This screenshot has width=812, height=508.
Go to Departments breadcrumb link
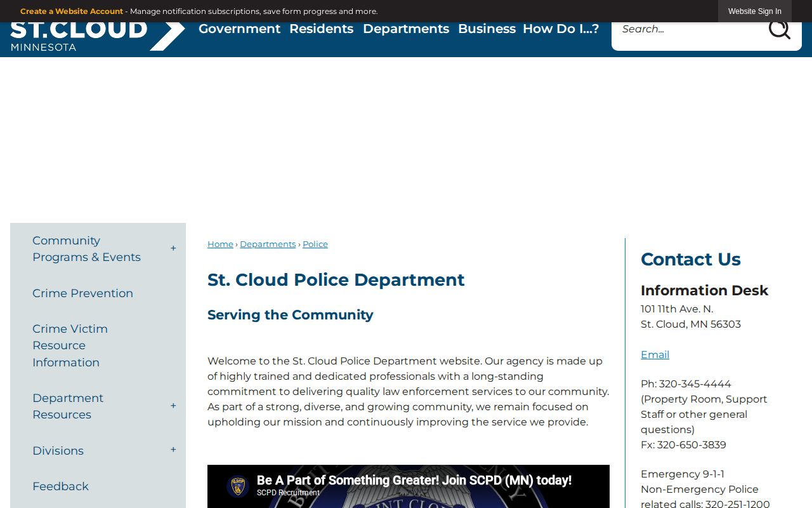click(268, 244)
